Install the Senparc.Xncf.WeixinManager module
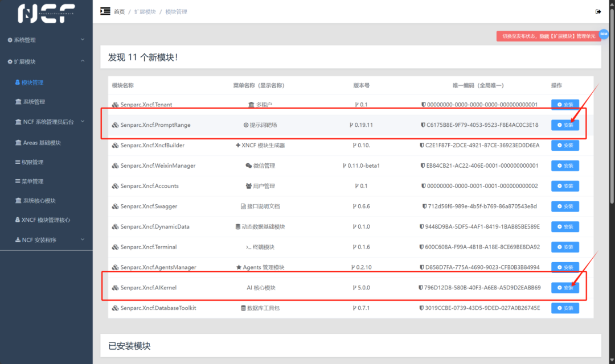The height and width of the screenshot is (364, 615). tap(565, 166)
